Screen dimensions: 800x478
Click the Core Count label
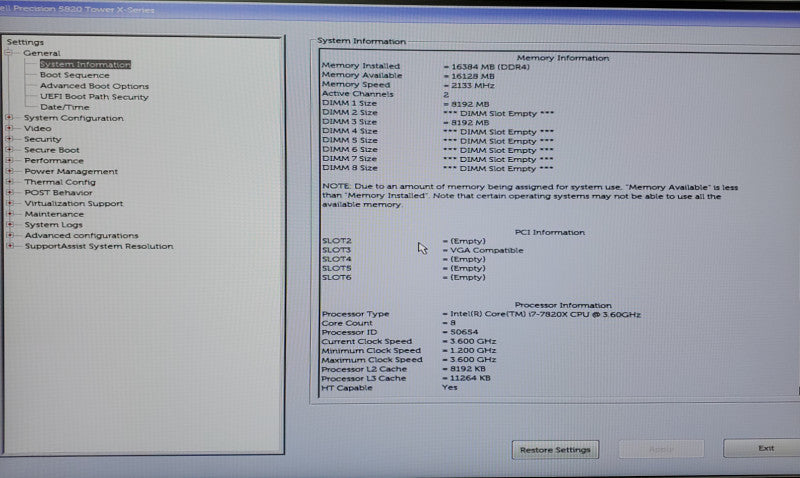point(347,323)
